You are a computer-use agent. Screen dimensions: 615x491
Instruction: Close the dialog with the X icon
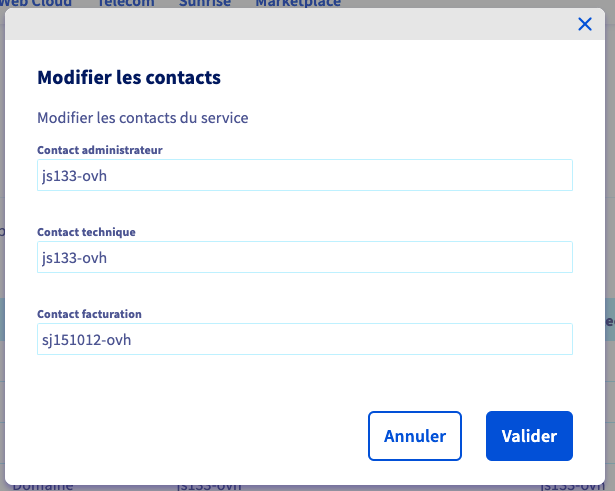[585, 24]
